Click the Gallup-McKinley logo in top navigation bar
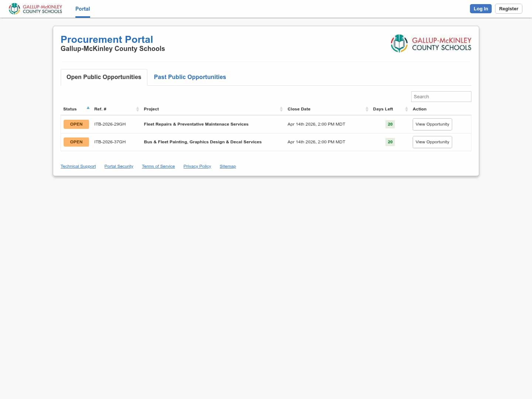Viewport: 532px width, 399px height. (35, 9)
